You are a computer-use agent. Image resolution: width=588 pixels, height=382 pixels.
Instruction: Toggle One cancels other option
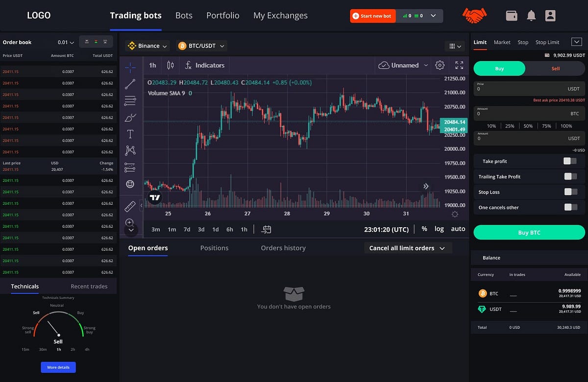click(570, 207)
